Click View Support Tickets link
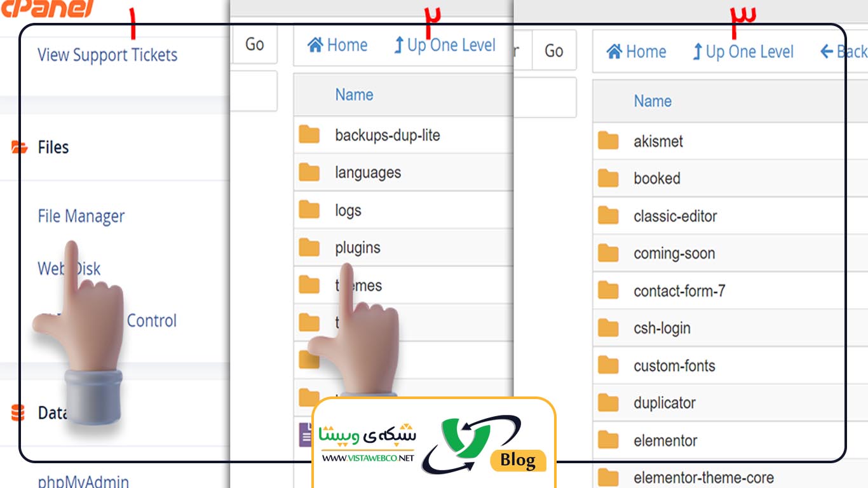The image size is (868, 488). (107, 55)
